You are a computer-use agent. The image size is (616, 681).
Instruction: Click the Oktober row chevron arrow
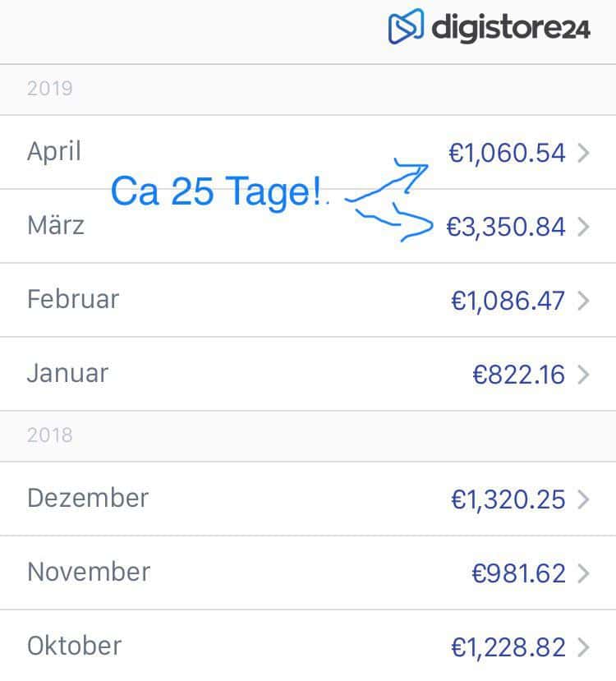(583, 647)
